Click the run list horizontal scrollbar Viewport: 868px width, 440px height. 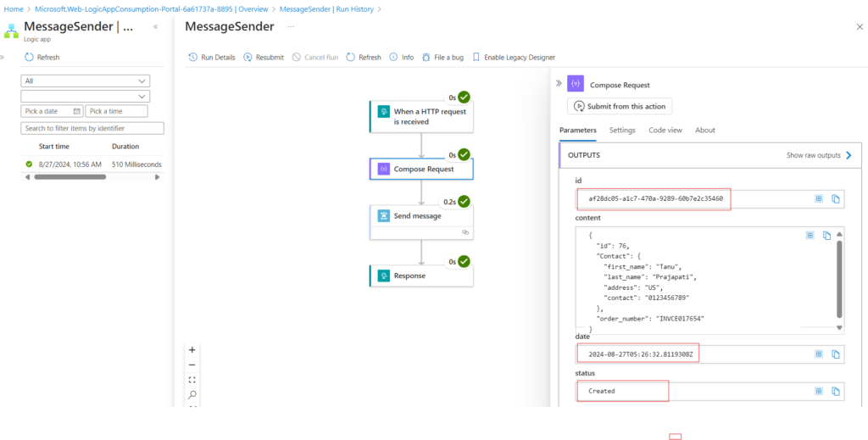70,177
